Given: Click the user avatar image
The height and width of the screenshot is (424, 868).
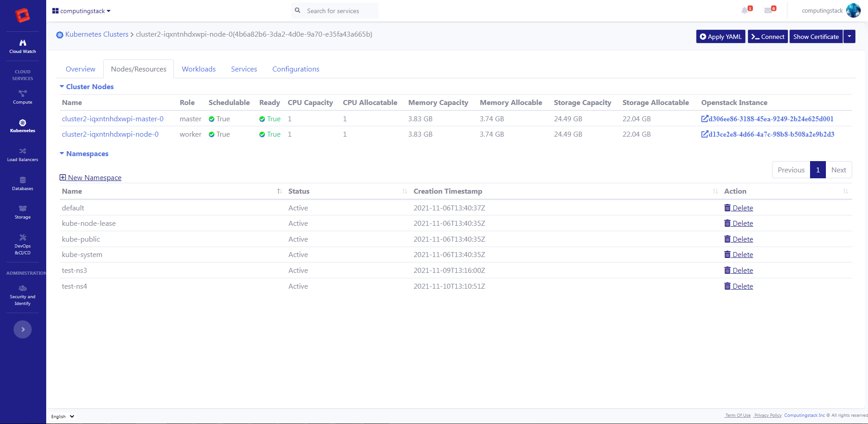Looking at the screenshot, I should (x=854, y=10).
